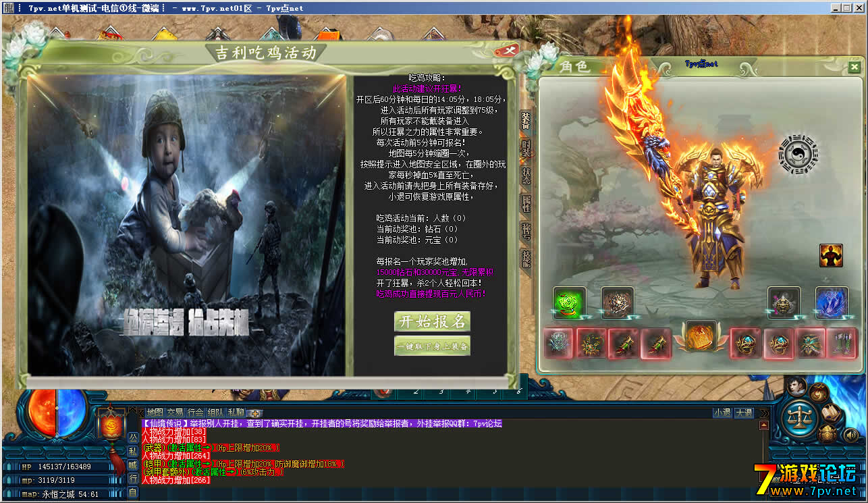Select the 称号 title tab
This screenshot has width=868, height=503.
[526, 231]
